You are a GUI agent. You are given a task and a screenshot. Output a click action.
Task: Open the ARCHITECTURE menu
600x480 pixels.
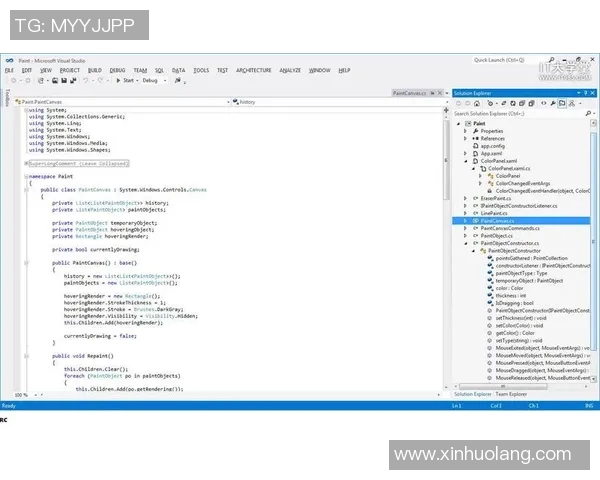point(253,70)
